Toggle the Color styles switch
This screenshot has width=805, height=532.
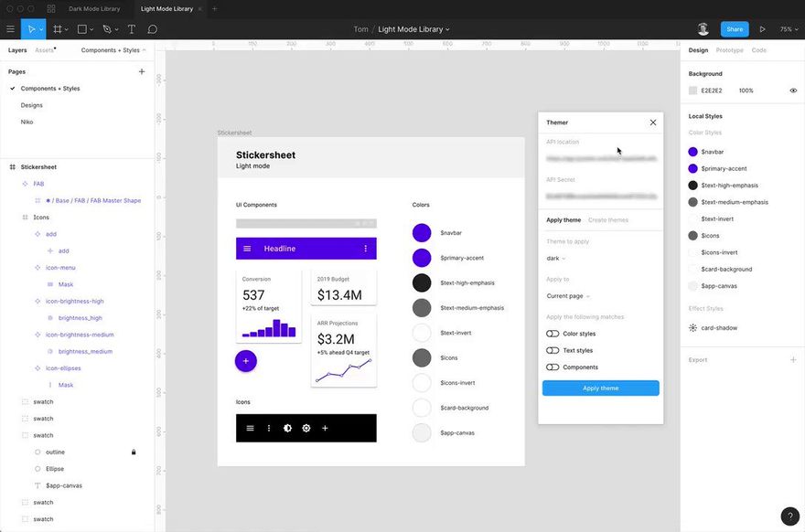553,334
